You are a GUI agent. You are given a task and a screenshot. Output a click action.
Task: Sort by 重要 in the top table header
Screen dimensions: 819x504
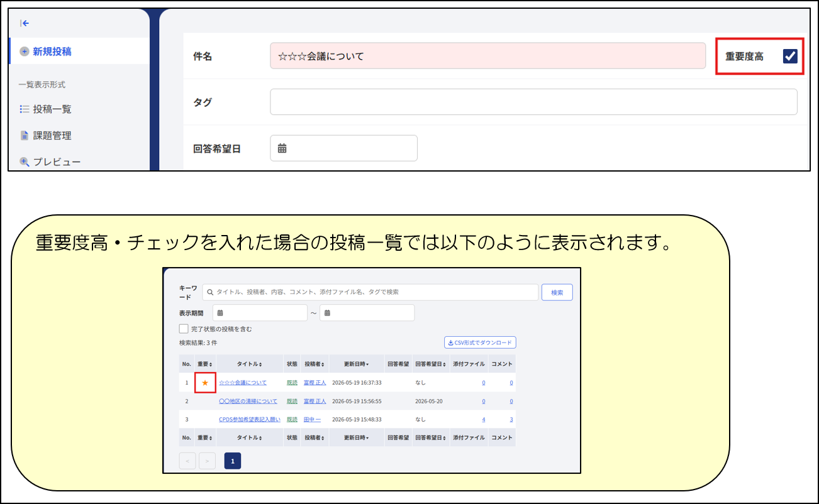click(x=205, y=364)
